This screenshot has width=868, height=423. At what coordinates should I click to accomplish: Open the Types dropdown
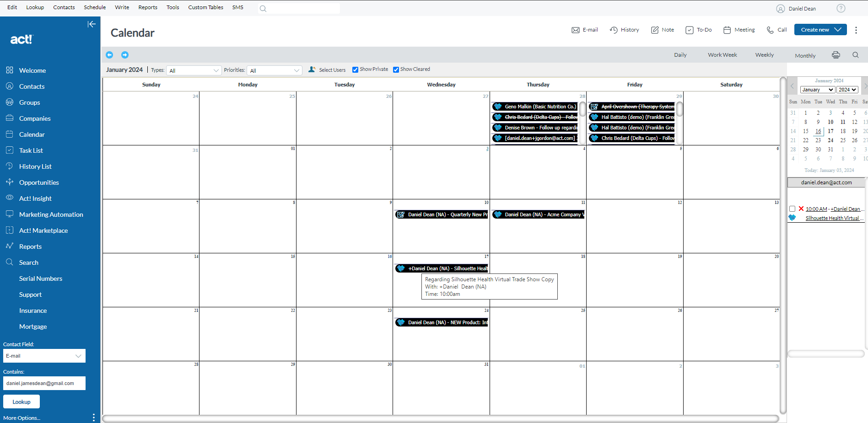pyautogui.click(x=194, y=70)
